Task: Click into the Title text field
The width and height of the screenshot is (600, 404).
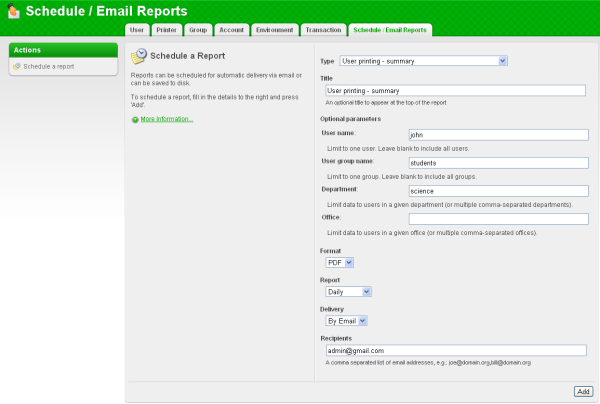Action: coord(455,91)
